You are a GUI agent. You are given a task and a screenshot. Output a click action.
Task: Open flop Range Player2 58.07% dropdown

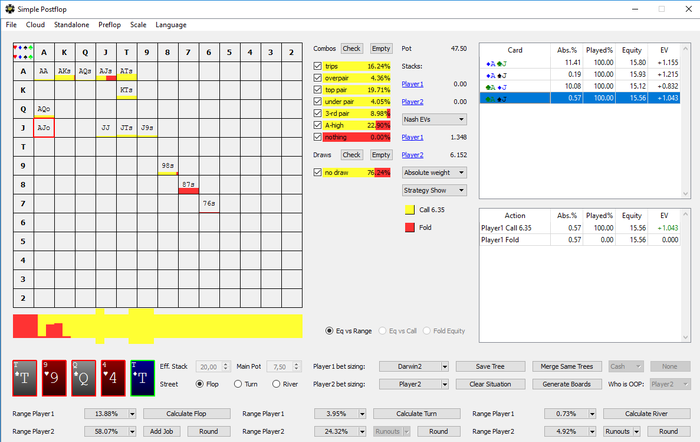point(110,431)
